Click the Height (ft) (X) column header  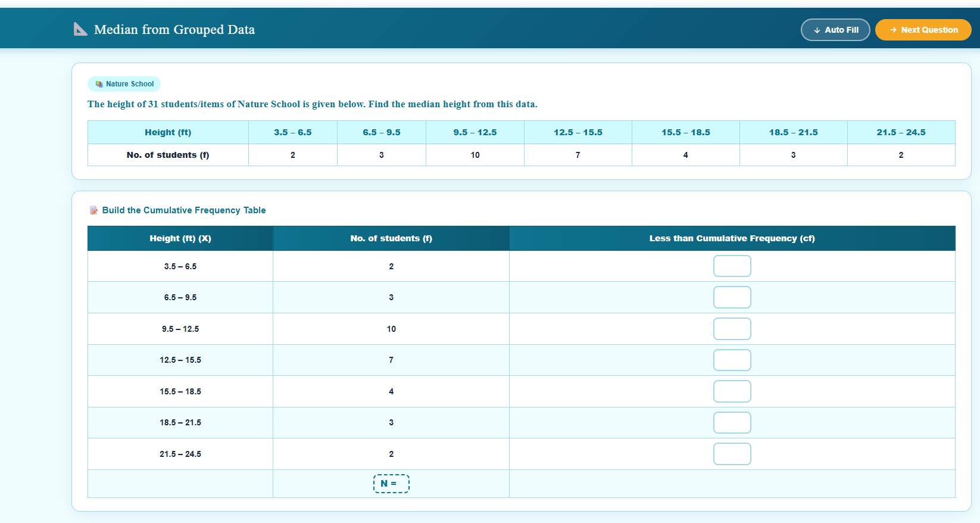click(x=180, y=238)
